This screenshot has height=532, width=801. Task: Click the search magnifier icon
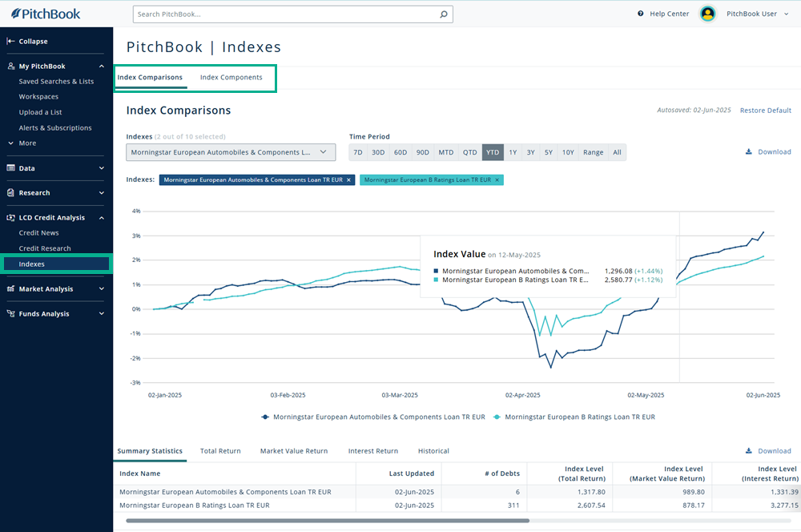coord(443,14)
